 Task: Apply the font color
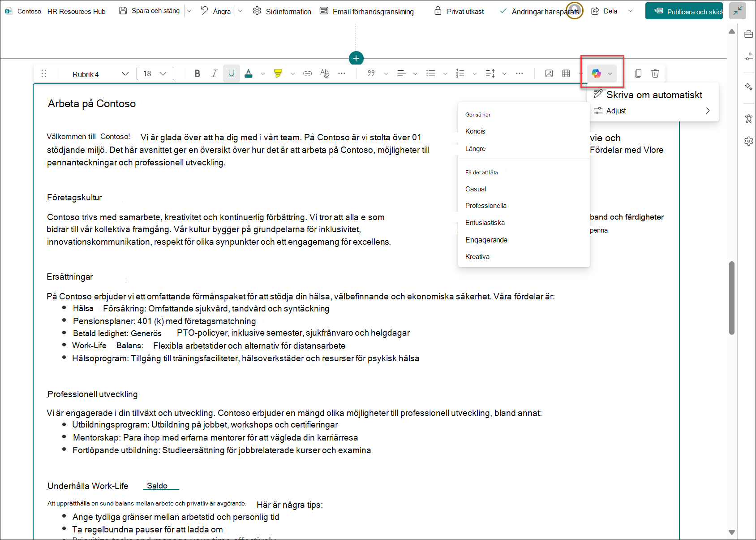coord(249,73)
